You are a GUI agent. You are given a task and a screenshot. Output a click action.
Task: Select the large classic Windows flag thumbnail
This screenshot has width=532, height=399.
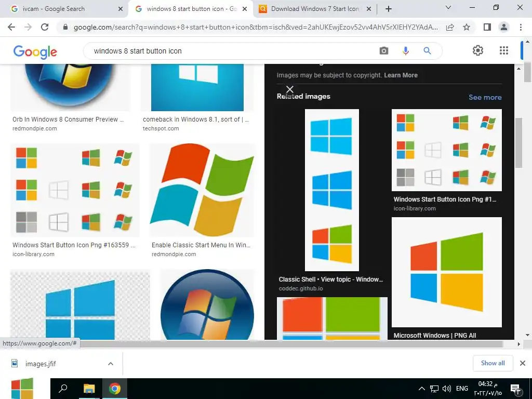(202, 190)
